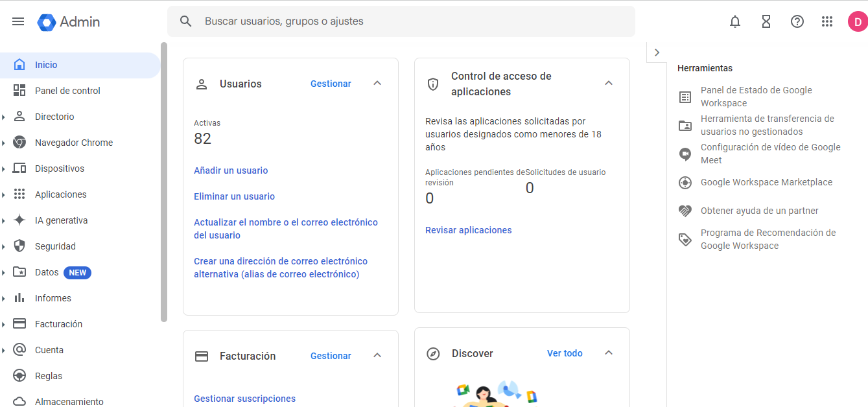Click the partner handshake heart icon
The height and width of the screenshot is (407, 868).
coord(685,211)
